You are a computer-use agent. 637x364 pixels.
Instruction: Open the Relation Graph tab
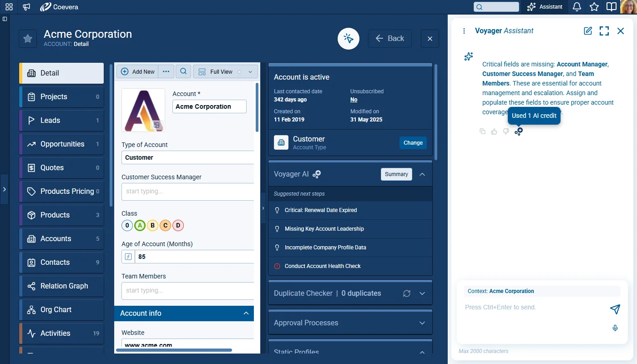click(x=61, y=286)
